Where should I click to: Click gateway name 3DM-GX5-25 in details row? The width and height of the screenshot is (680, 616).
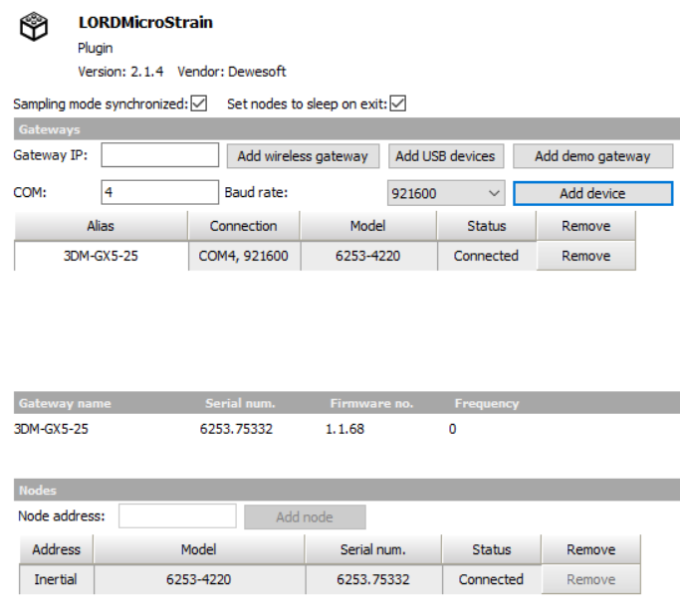[51, 429]
